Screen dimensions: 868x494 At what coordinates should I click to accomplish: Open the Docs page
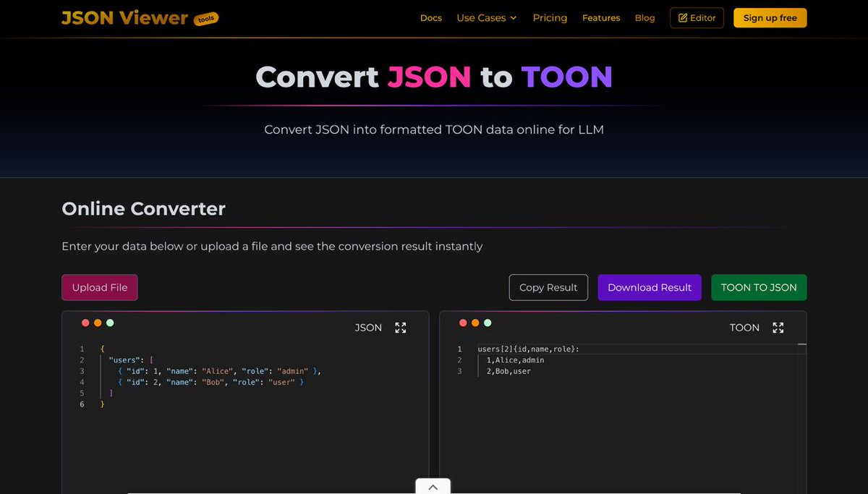431,17
